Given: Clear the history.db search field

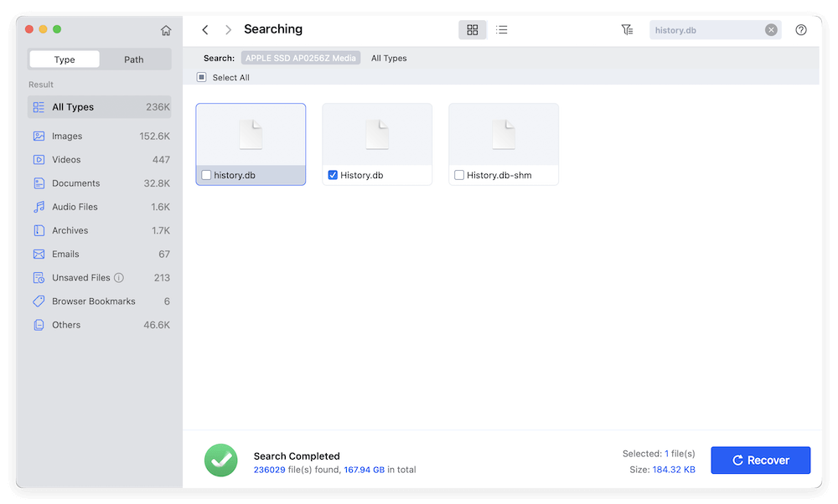Looking at the screenshot, I should tap(771, 29).
